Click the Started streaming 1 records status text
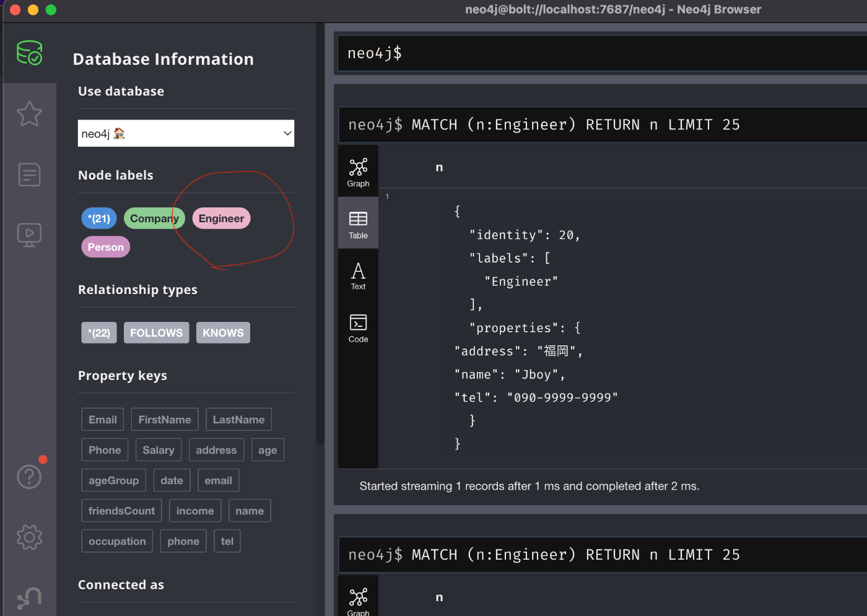Viewport: 867px width, 616px height. (529, 486)
